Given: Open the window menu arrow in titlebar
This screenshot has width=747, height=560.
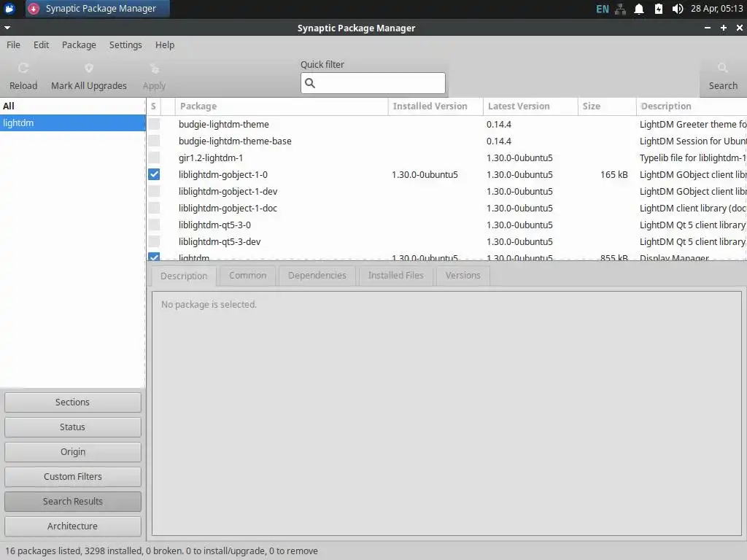Looking at the screenshot, I should click(x=7, y=28).
